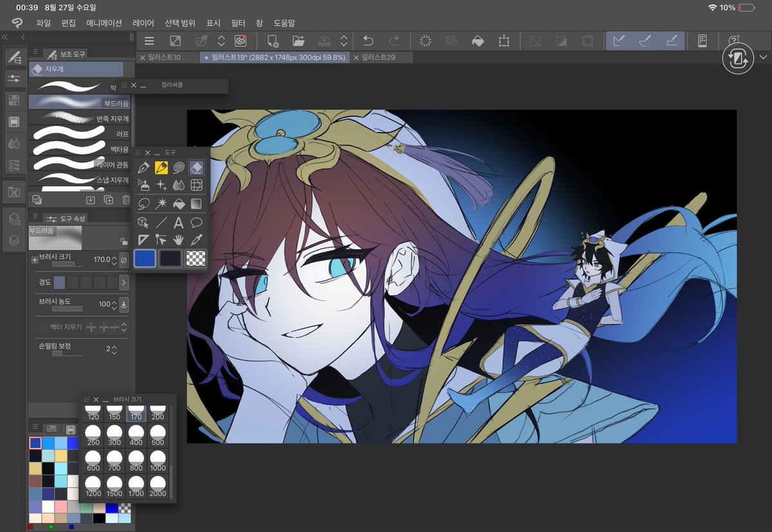Select the Operation object cube tool
Viewport: 772px width, 532px height.
pyautogui.click(x=144, y=223)
